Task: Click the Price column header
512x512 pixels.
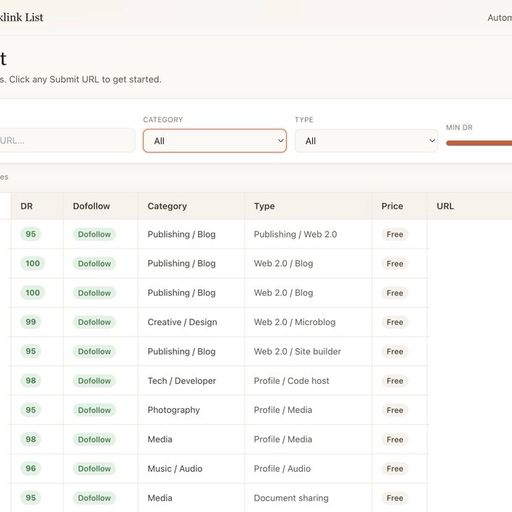Action: (x=392, y=206)
